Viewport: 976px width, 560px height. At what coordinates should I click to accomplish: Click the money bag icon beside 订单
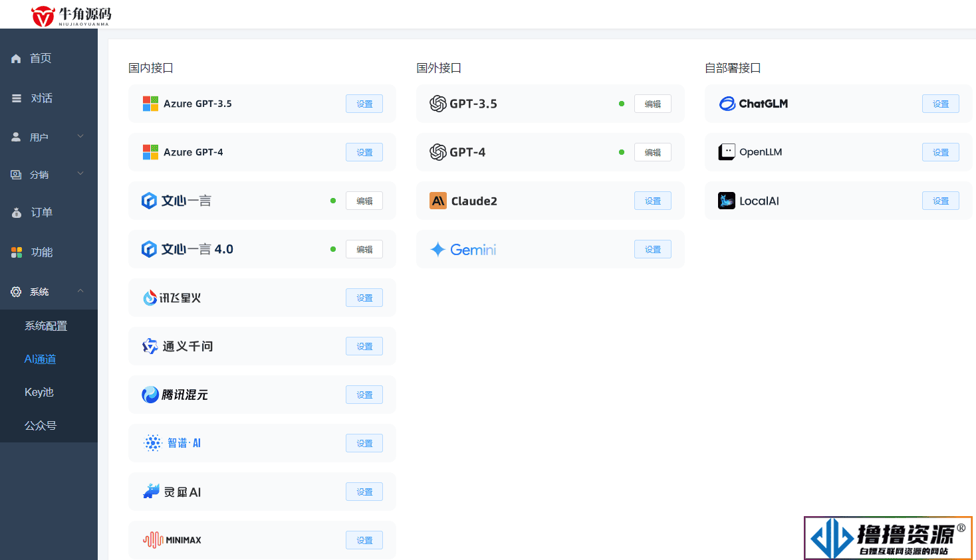click(x=17, y=213)
